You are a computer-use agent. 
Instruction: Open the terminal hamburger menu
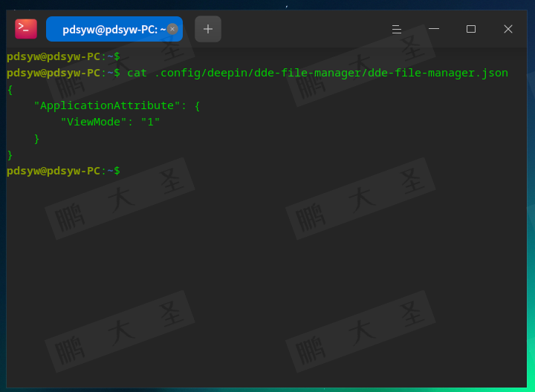[397, 29]
